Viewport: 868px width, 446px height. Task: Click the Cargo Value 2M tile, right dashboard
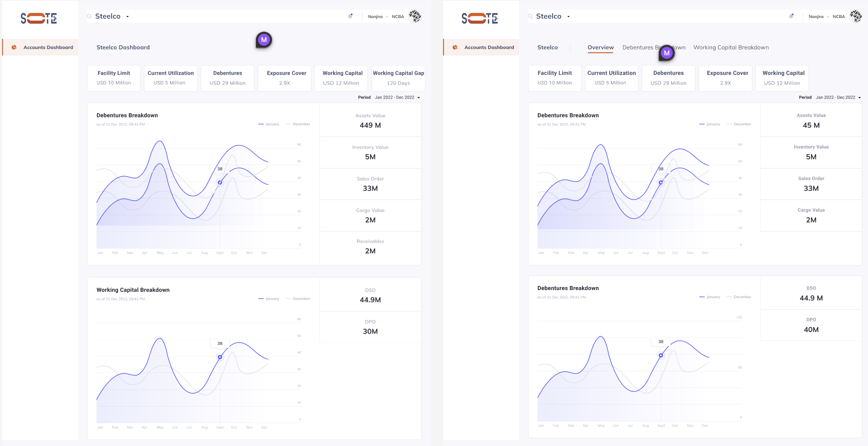pyautogui.click(x=811, y=215)
